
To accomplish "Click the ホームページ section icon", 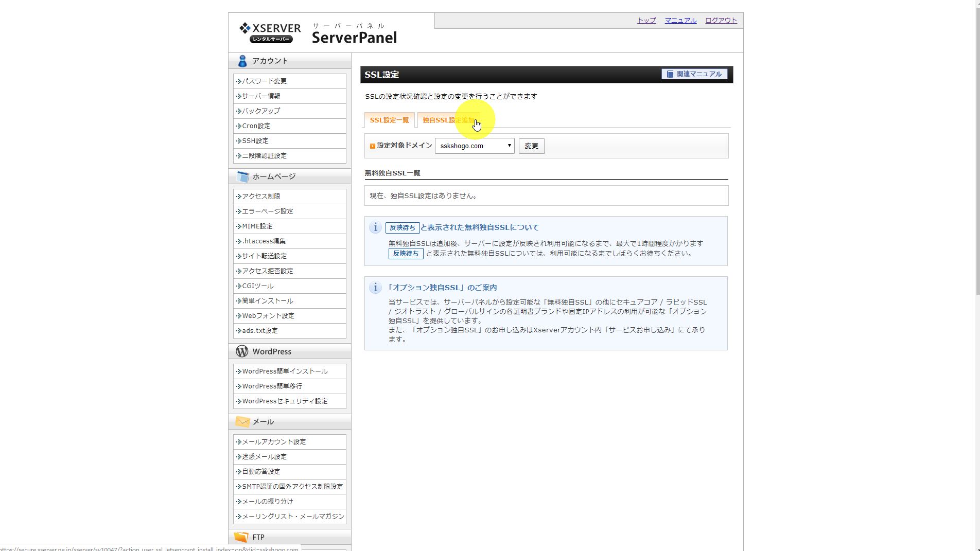I will click(242, 176).
